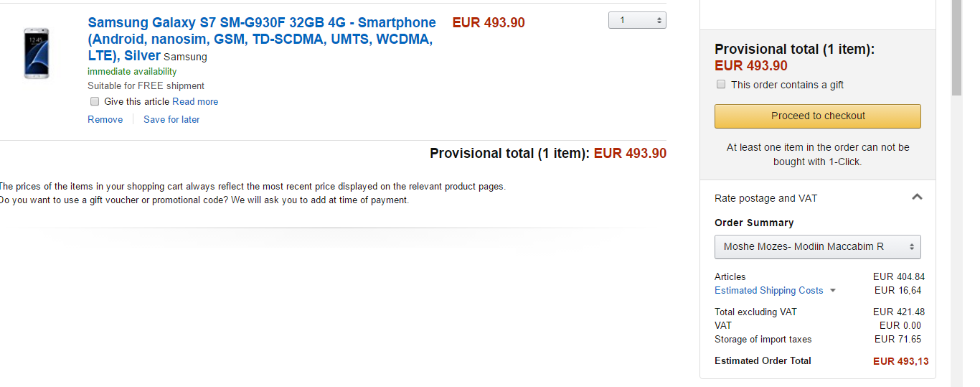Click the "Read more" gift link
980x387 pixels.
195,102
